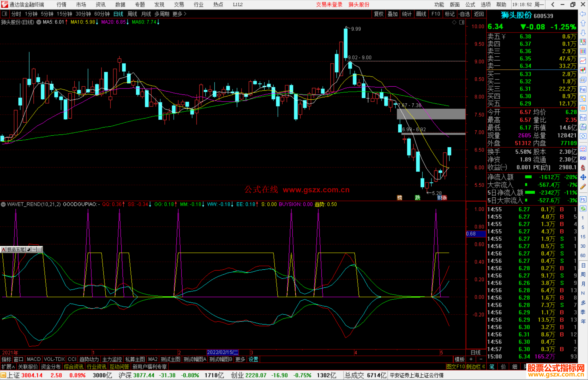Click the up arrow sidebar icon

(x=583, y=23)
